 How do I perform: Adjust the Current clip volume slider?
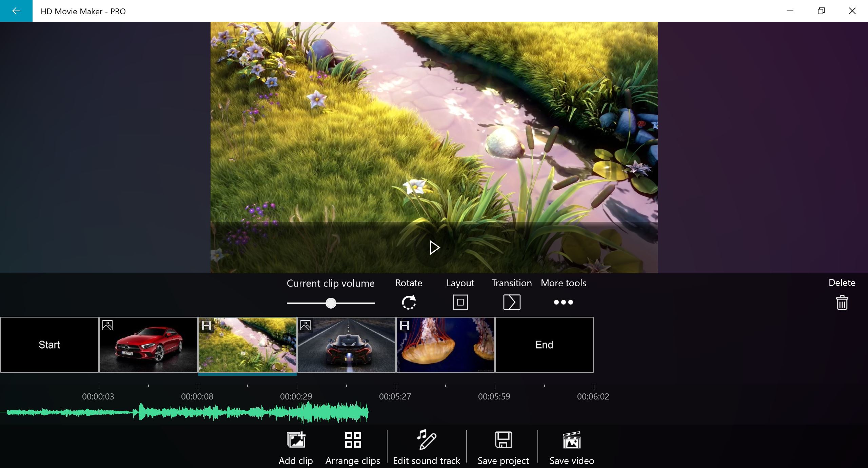tap(331, 303)
